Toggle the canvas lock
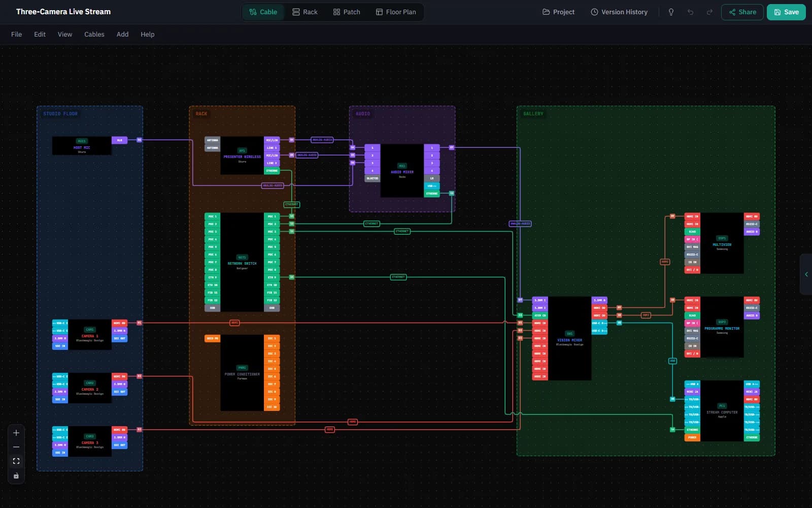 (16, 475)
